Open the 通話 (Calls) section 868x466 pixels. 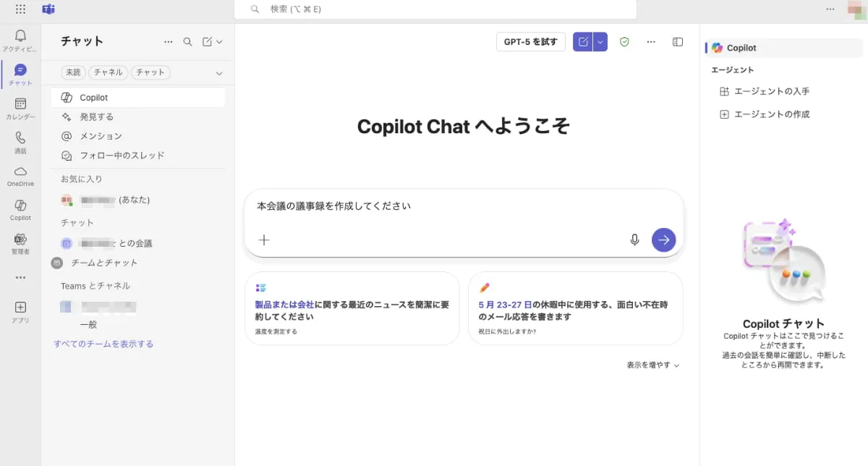pyautogui.click(x=20, y=137)
